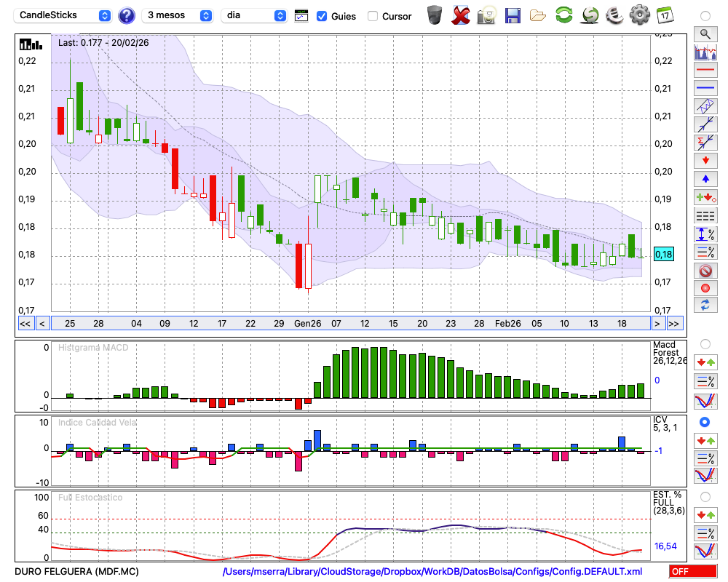The image size is (728, 582).
Task: Click the '<<' fast scroll left button
Action: click(25, 324)
